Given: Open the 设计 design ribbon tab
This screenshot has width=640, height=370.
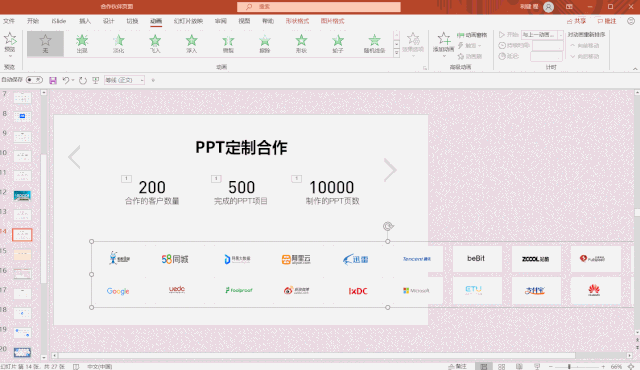Looking at the screenshot, I should tap(108, 21).
